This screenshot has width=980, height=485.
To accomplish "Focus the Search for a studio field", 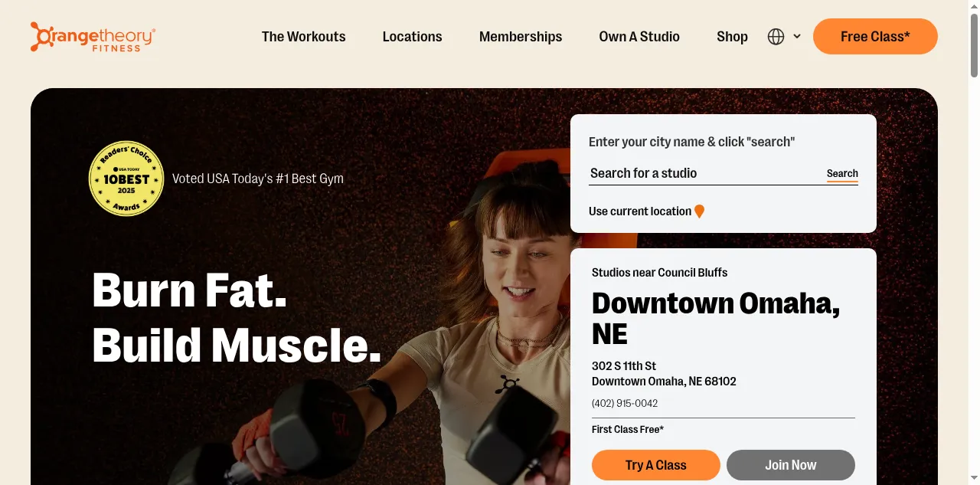I will (704, 173).
